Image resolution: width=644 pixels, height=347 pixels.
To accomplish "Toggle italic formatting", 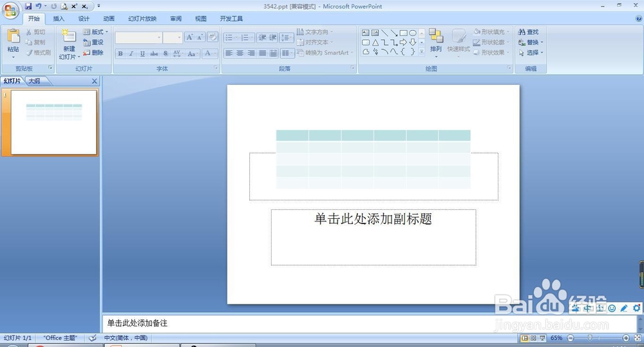I will coord(131,53).
